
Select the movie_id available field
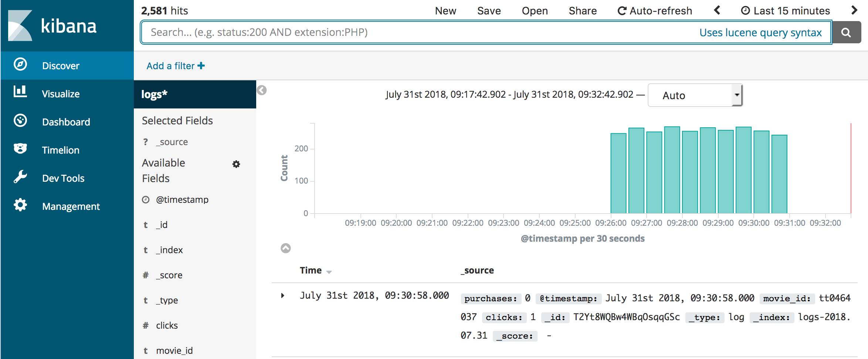[174, 351]
